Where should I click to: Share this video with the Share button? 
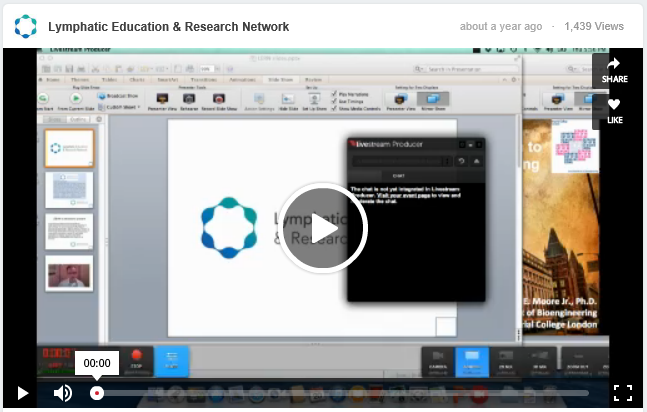[614, 71]
